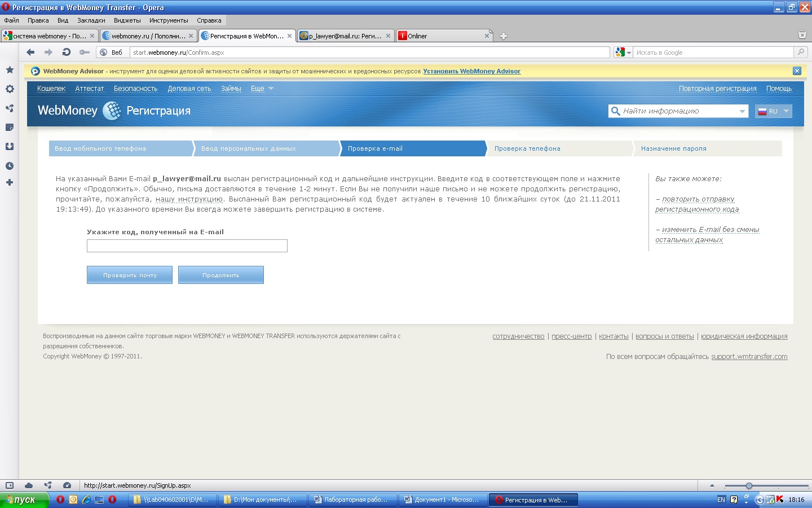The image size is (812, 508).
Task: Open the gear panel in the Opera sidebar
Action: tap(10, 89)
